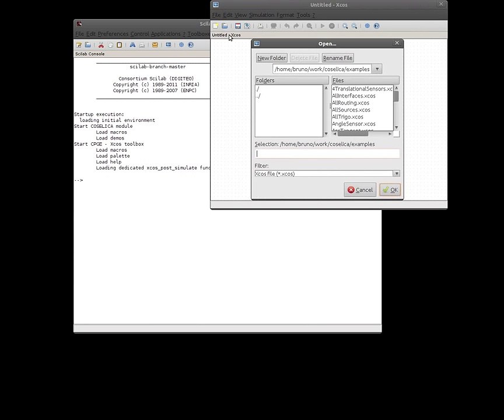Click Print icon in Scilab console toolbar
Image resolution: width=504 pixels, height=420 pixels.
click(x=142, y=45)
